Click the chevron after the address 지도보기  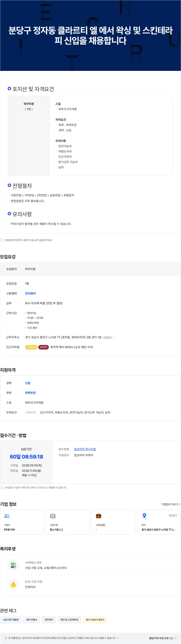(x=114, y=337)
